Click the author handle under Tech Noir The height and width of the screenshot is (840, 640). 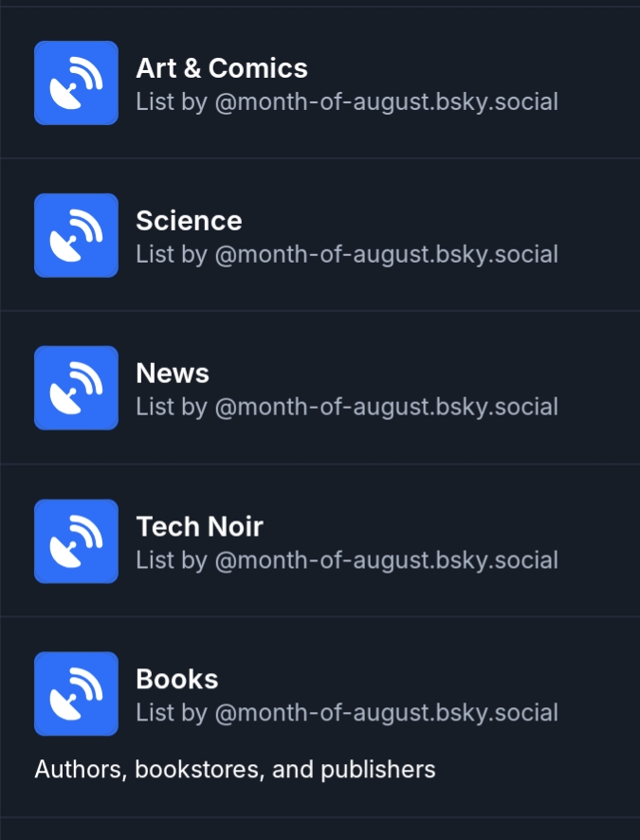click(x=386, y=559)
